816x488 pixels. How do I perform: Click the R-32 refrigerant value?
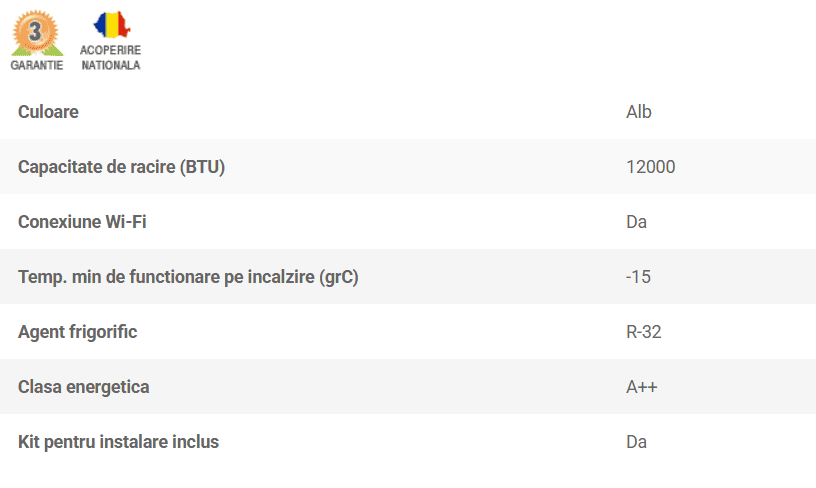point(643,332)
